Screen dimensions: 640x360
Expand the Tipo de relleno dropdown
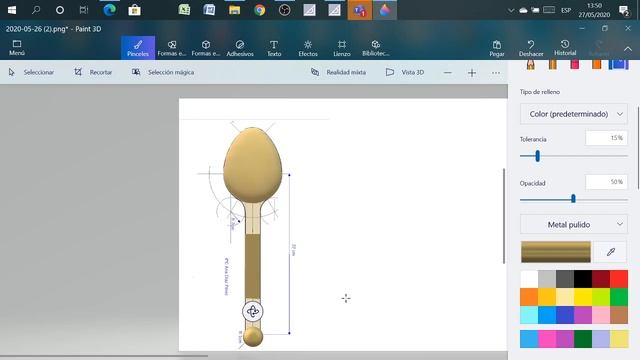point(573,114)
